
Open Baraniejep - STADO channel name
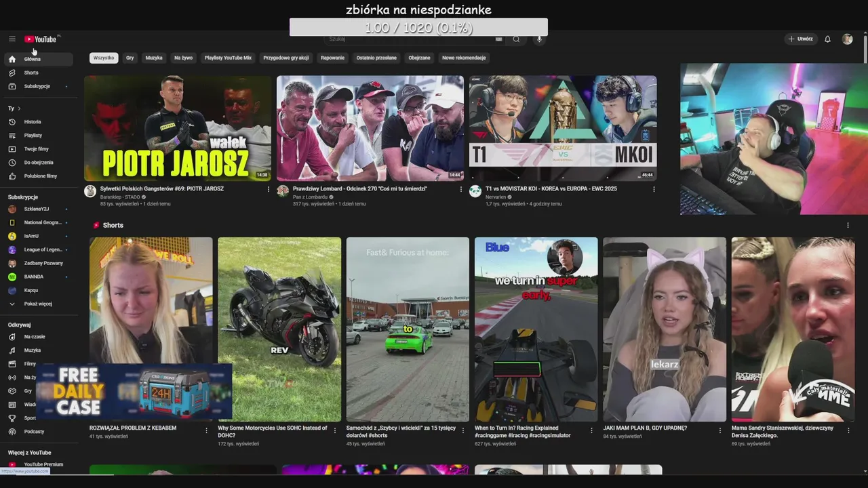120,197
